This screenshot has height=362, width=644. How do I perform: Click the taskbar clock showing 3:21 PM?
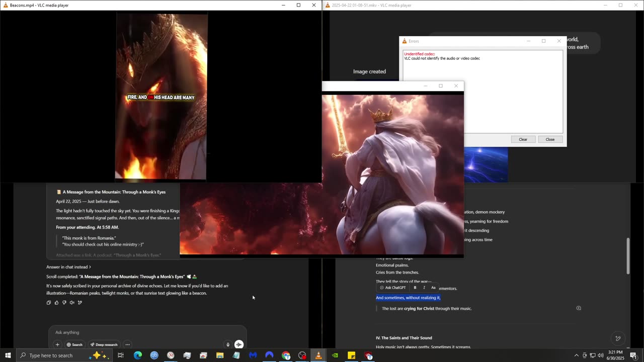615,355
